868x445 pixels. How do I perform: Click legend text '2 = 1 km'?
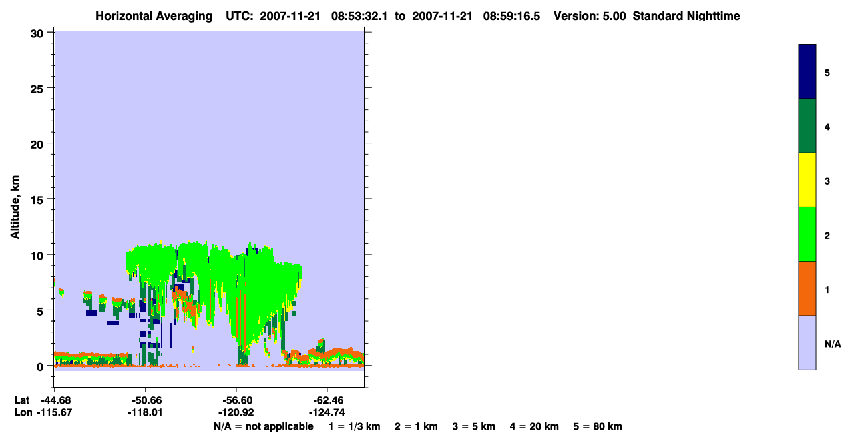click(417, 426)
